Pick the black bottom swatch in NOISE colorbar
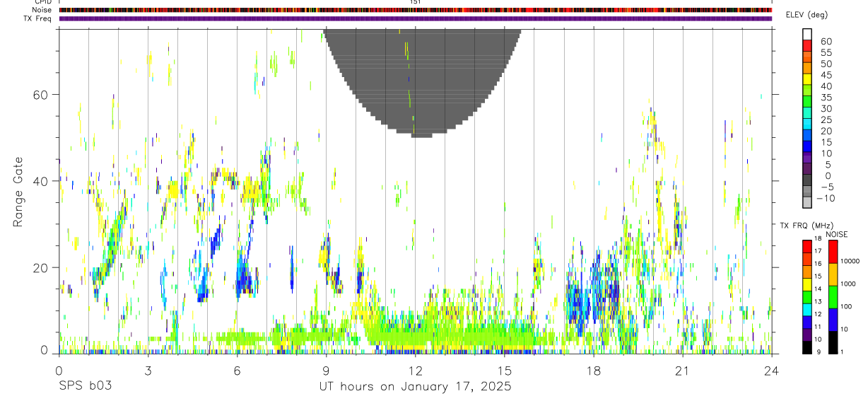This screenshot has width=868, height=401. pos(833,342)
